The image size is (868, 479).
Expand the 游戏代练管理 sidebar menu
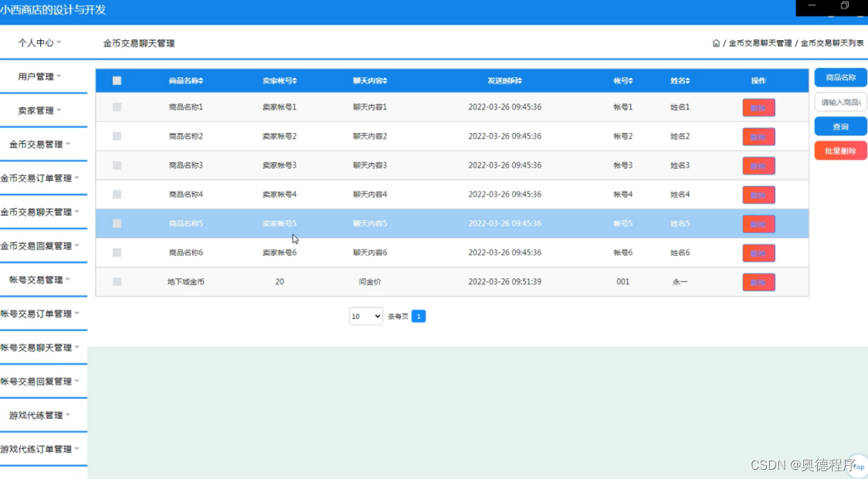coord(39,415)
